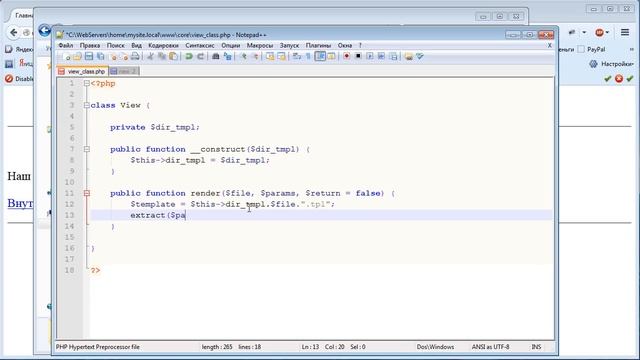Click the Redo toolbar icon
Viewport: 640px width, 360px height.
(200, 56)
